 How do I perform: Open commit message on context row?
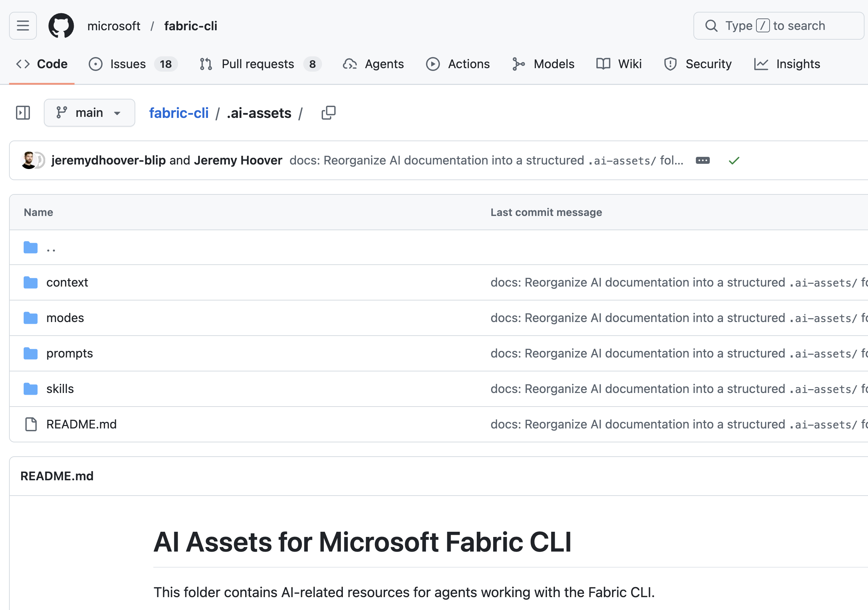coord(679,282)
